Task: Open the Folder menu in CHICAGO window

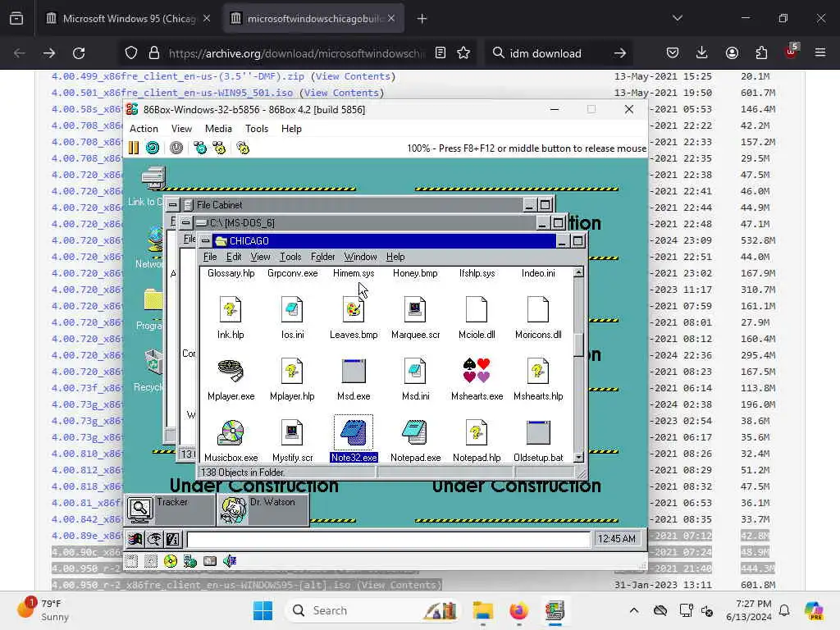Action: [x=322, y=257]
